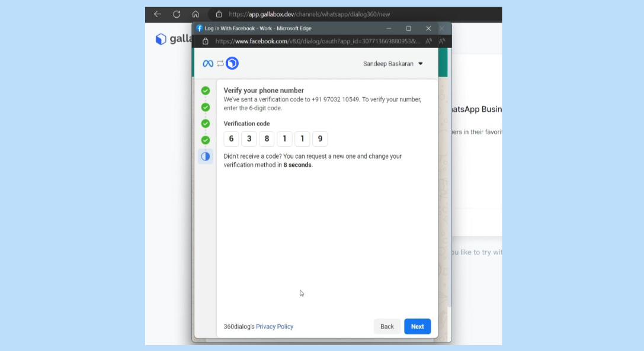Reload the Gallabox page with refresh icon
Image resolution: width=644 pixels, height=351 pixels.
click(177, 14)
